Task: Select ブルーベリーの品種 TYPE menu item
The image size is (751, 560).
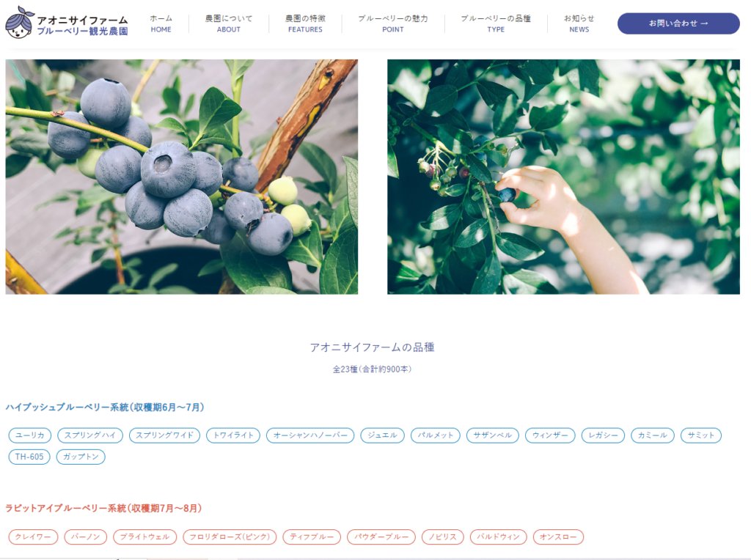Action: 496,23
